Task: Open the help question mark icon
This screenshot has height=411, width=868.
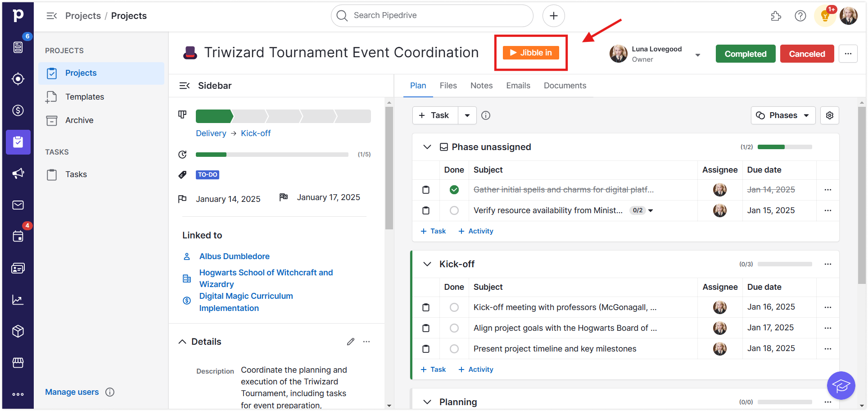Action: pos(800,16)
